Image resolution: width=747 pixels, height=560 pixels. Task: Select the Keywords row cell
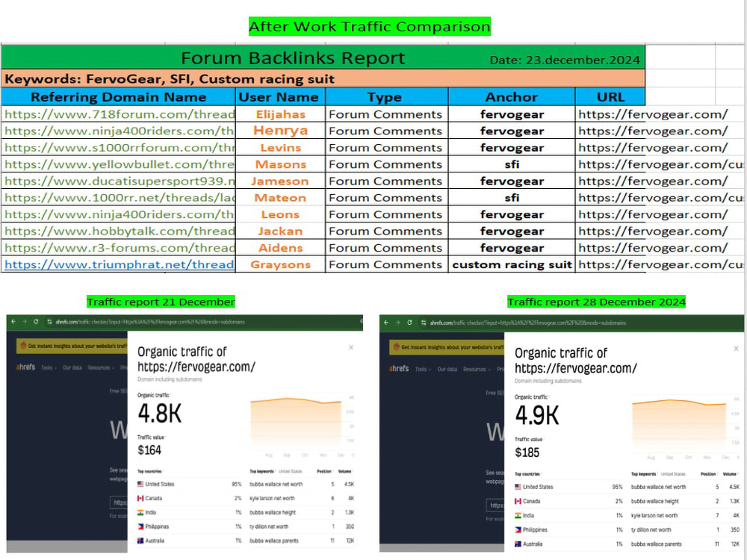323,78
